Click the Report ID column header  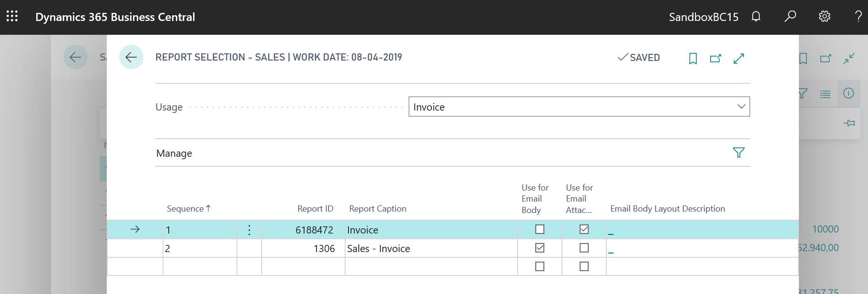point(315,209)
